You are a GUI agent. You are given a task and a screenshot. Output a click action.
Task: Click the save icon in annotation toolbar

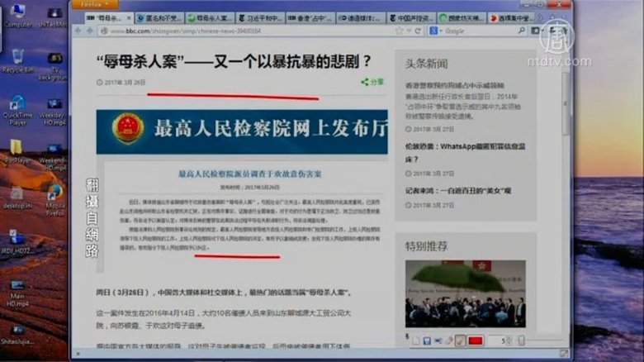coord(426,341)
